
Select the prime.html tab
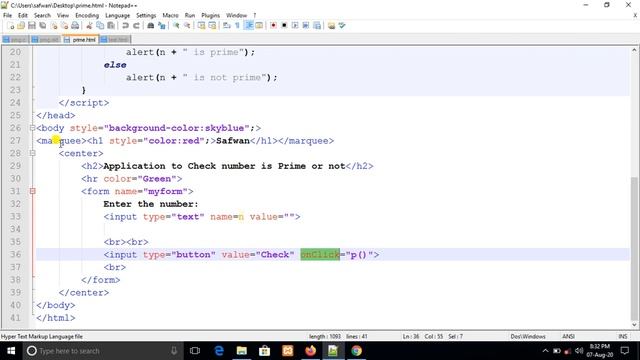pos(81,39)
